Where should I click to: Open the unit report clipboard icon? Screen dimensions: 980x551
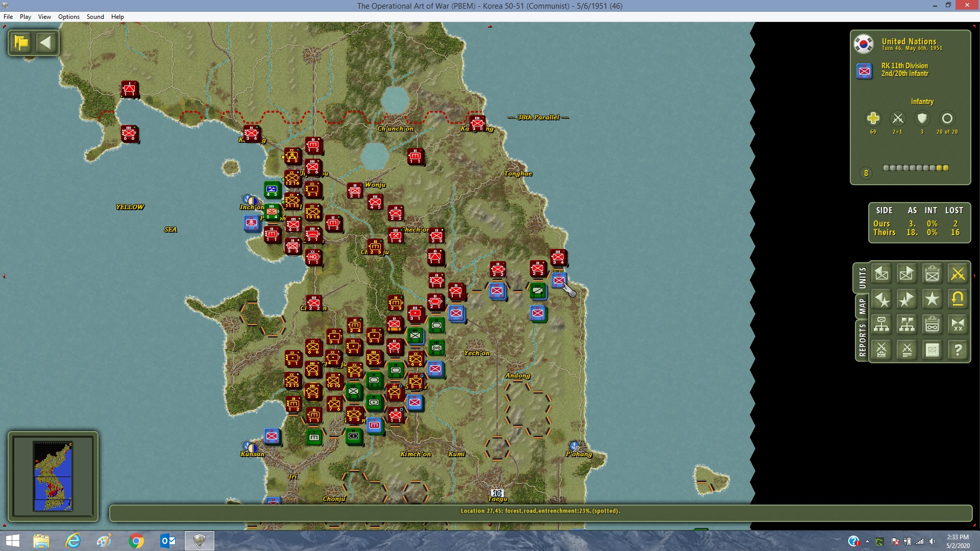932,274
